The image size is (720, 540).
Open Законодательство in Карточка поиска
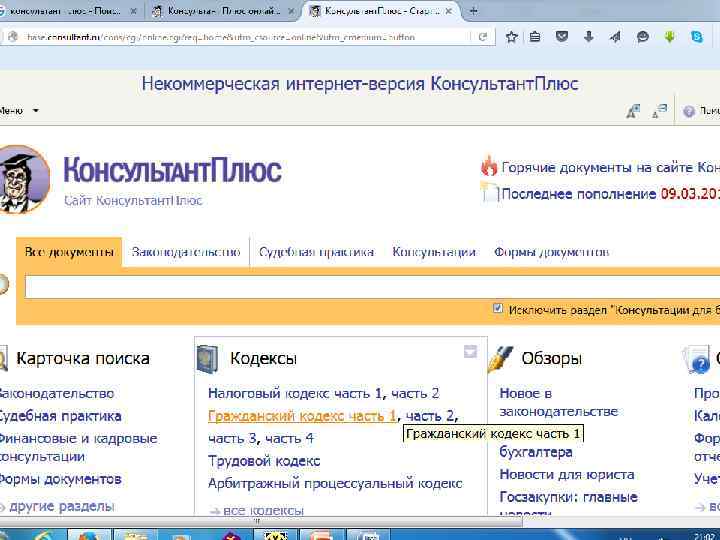tap(56, 394)
